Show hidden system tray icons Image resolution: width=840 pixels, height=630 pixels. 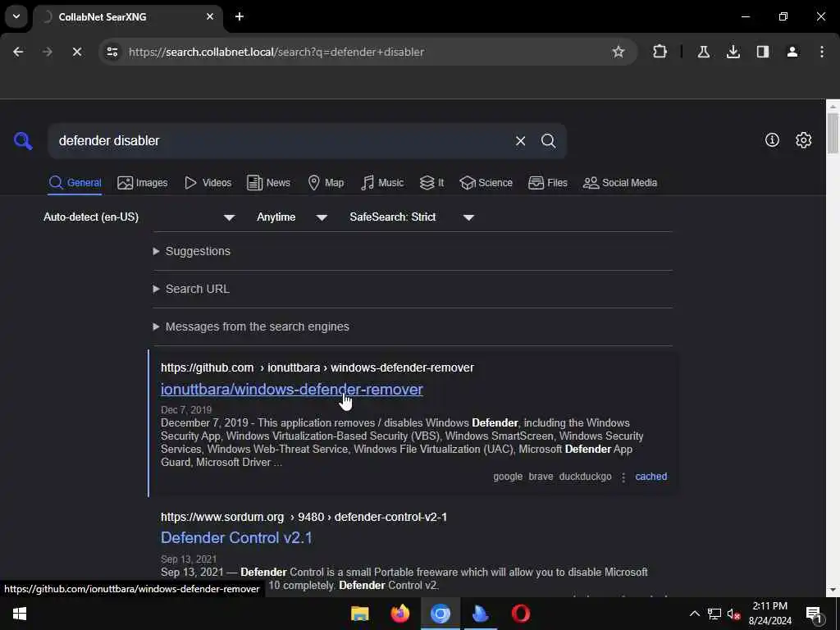coord(694,614)
